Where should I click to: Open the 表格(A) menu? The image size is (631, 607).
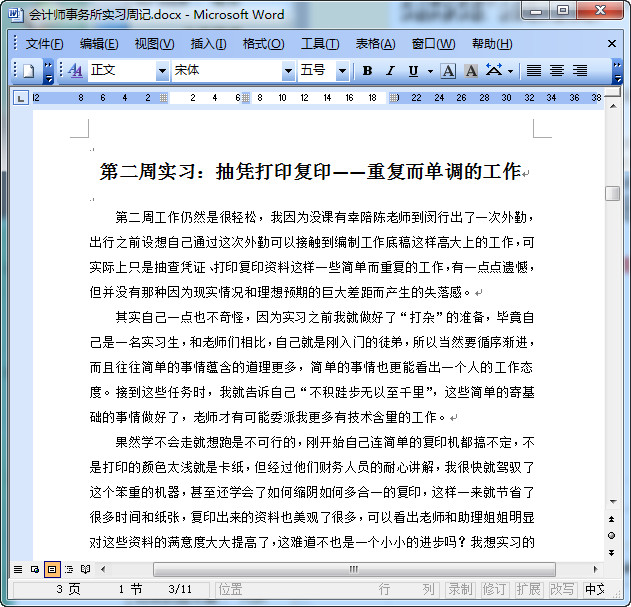(375, 43)
